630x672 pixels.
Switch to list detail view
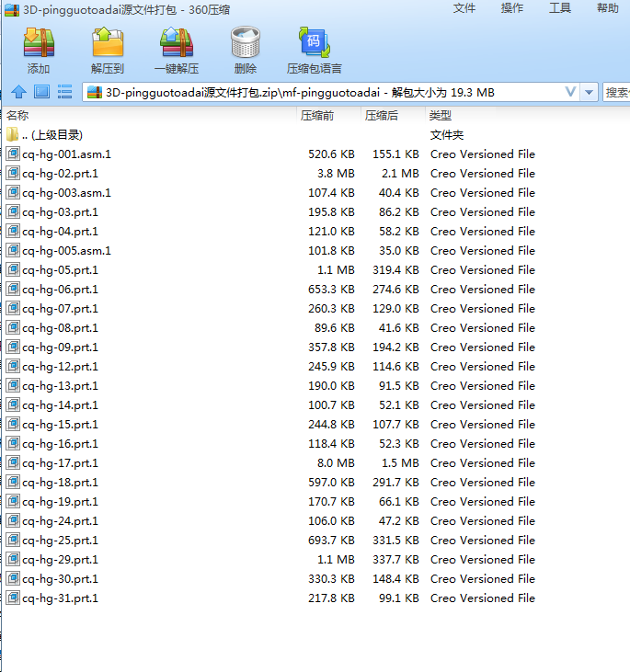click(x=64, y=92)
